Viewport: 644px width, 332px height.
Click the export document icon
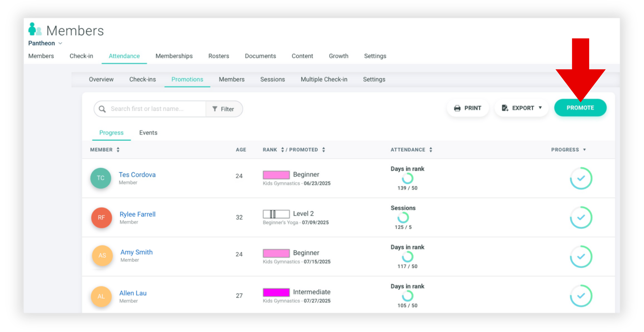505,108
